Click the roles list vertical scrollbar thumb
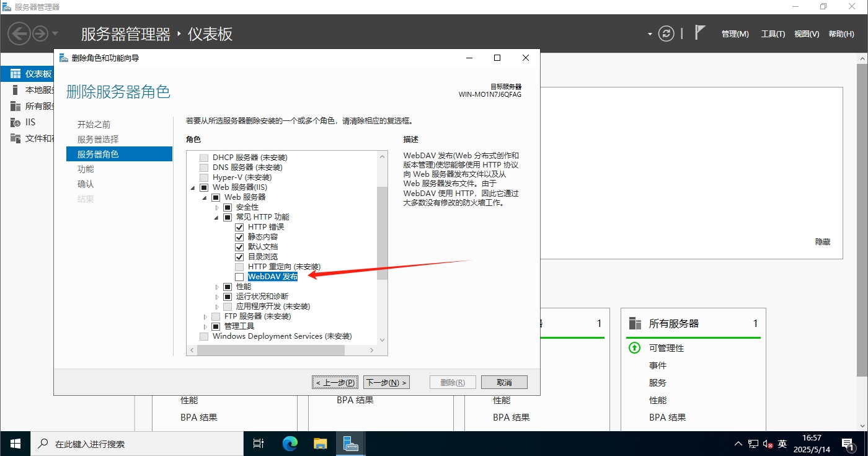The width and height of the screenshot is (868, 456). [x=382, y=233]
